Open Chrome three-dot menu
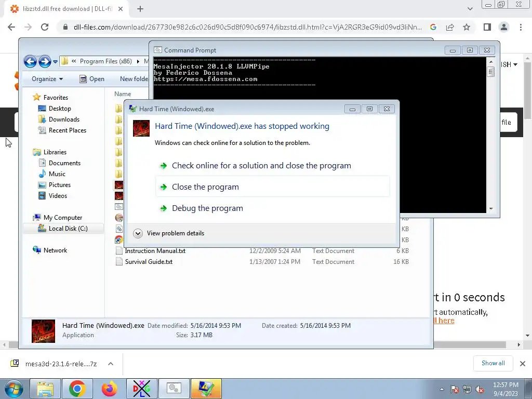Image resolution: width=532 pixels, height=399 pixels. (521, 27)
